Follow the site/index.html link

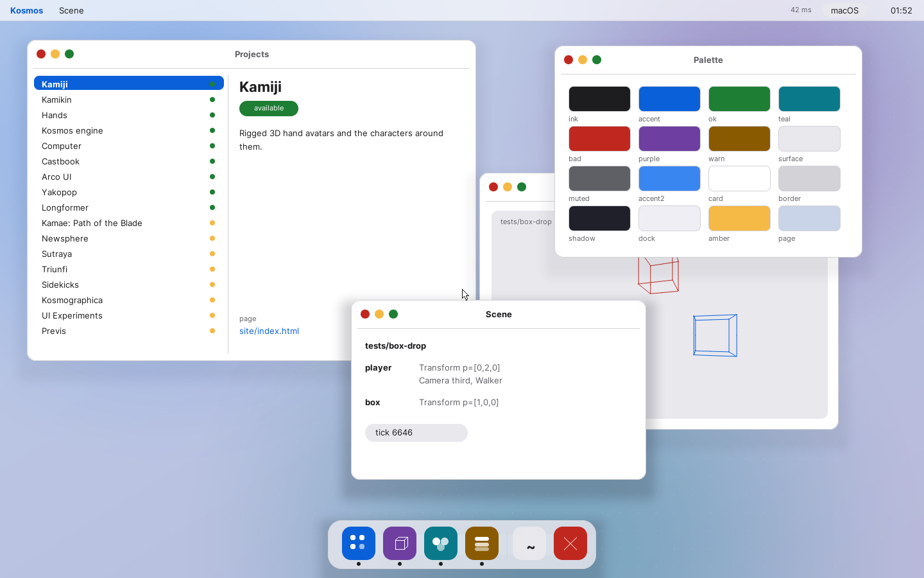pos(269,331)
